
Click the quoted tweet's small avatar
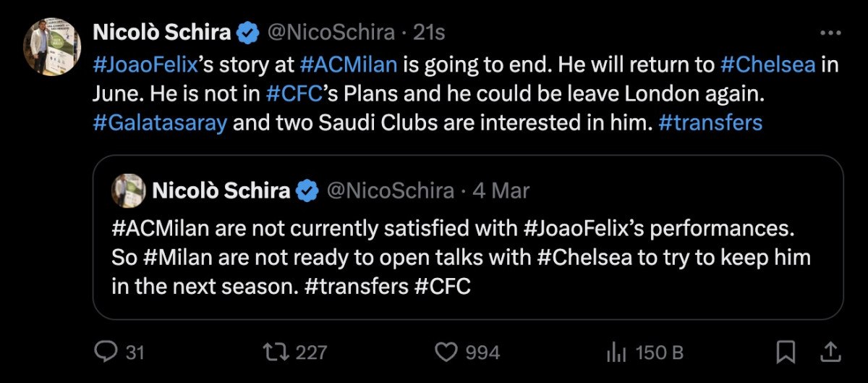point(128,191)
